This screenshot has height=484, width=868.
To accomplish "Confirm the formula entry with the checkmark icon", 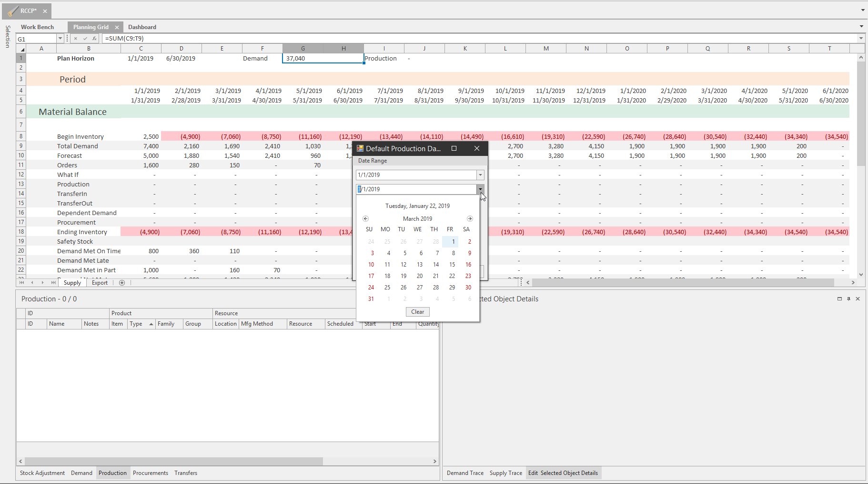I will [x=85, y=39].
